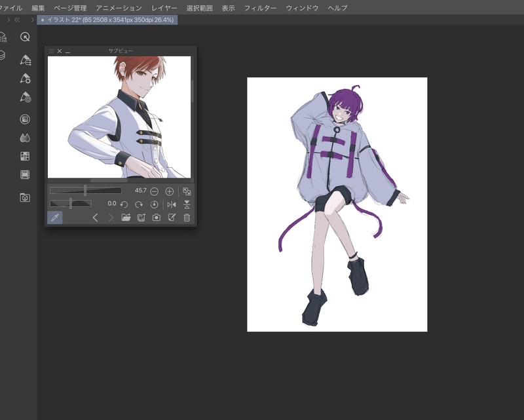Expand the dock using the right chevron beside tab

32,20
